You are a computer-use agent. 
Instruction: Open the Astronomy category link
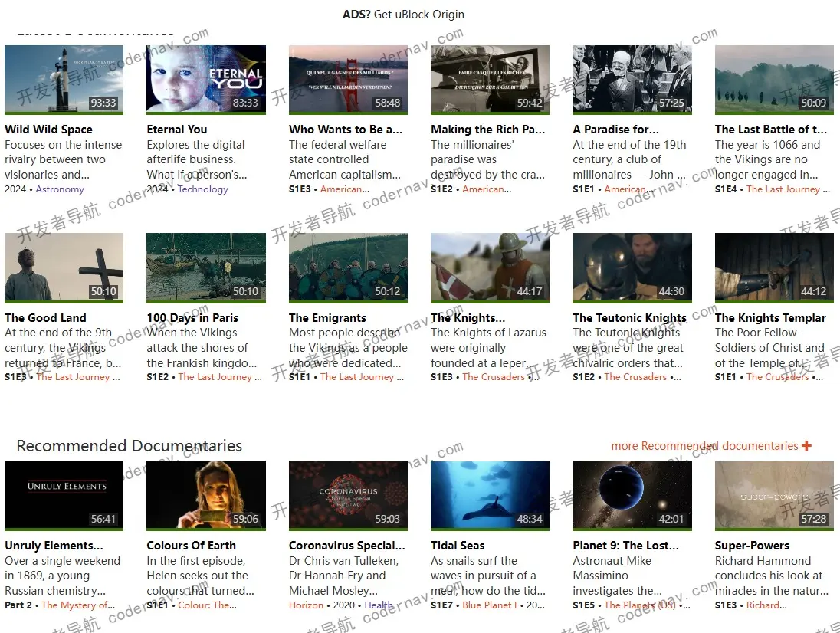[60, 189]
